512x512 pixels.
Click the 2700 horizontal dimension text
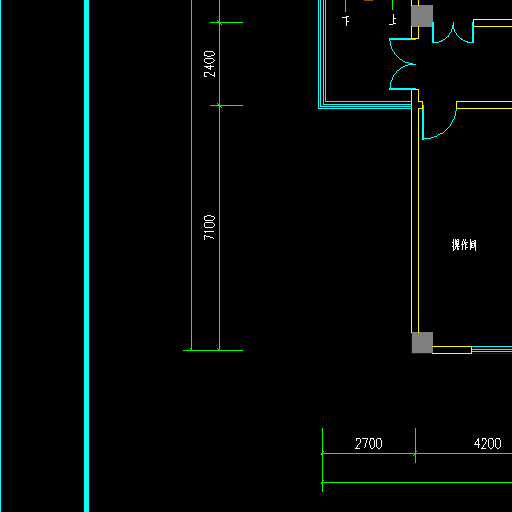point(368,444)
